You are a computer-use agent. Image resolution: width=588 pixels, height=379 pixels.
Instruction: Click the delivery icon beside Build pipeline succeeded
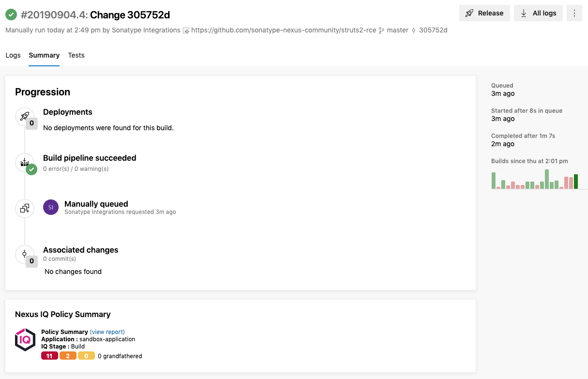[x=24, y=162]
